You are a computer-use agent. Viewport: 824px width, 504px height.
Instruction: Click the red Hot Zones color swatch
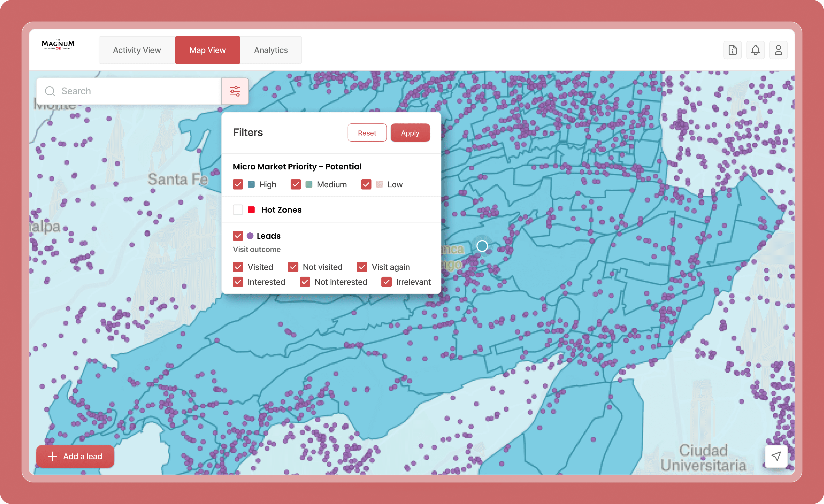click(251, 210)
